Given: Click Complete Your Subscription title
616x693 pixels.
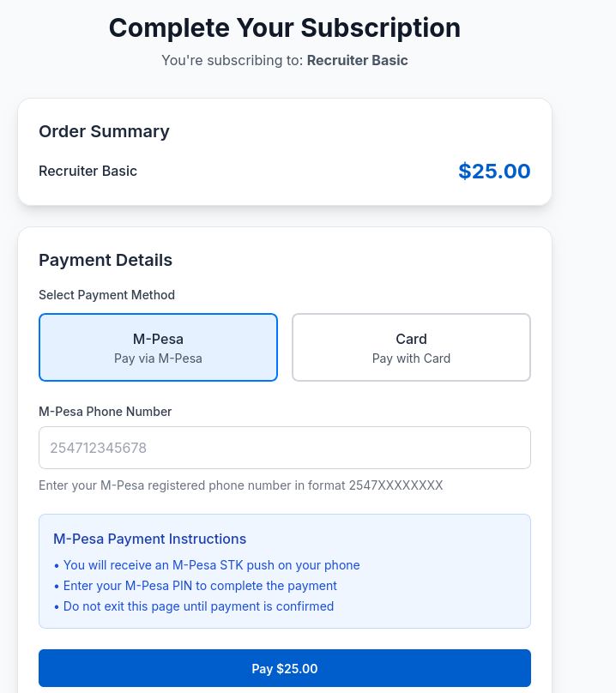Looking at the screenshot, I should point(284,27).
